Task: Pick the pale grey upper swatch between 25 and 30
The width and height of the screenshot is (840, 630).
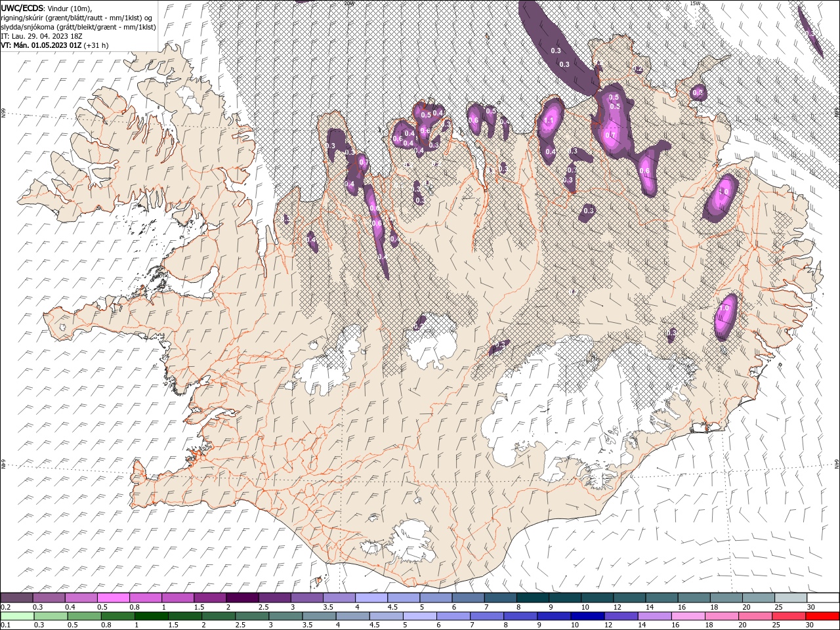Action: (x=790, y=597)
